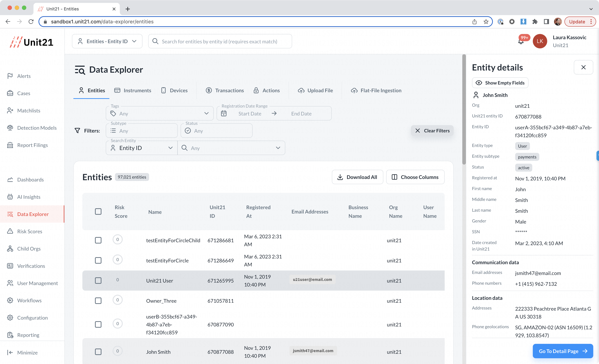Image resolution: width=599 pixels, height=364 pixels.
Task: Open Risk Scores from sidebar
Action: (30, 231)
